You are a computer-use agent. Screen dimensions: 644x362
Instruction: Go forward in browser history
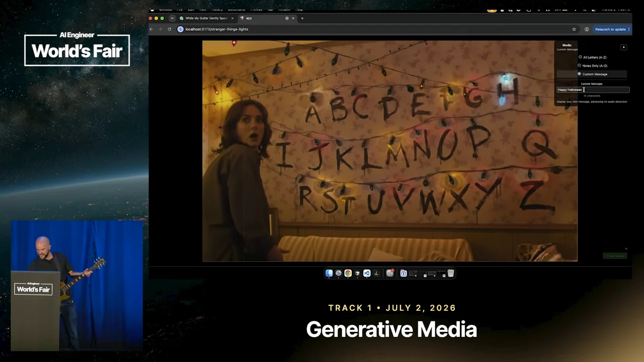pos(160,29)
